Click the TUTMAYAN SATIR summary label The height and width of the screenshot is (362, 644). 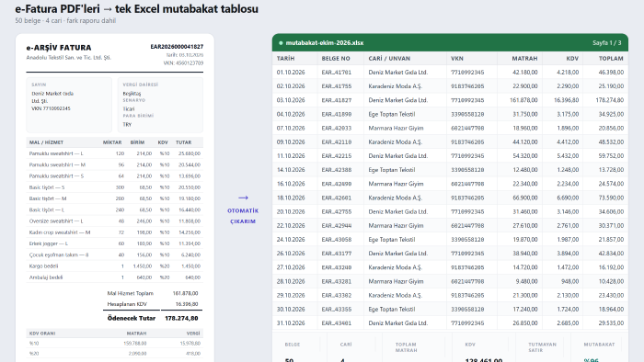point(542,347)
